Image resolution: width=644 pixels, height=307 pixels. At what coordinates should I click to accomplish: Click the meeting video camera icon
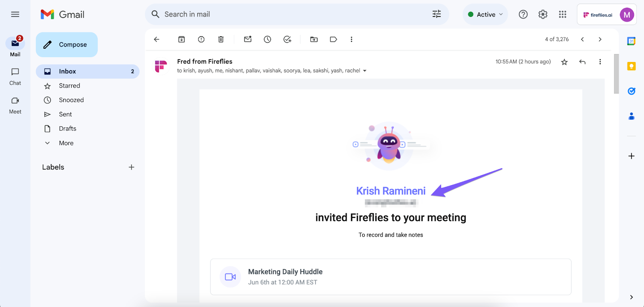[230, 277]
